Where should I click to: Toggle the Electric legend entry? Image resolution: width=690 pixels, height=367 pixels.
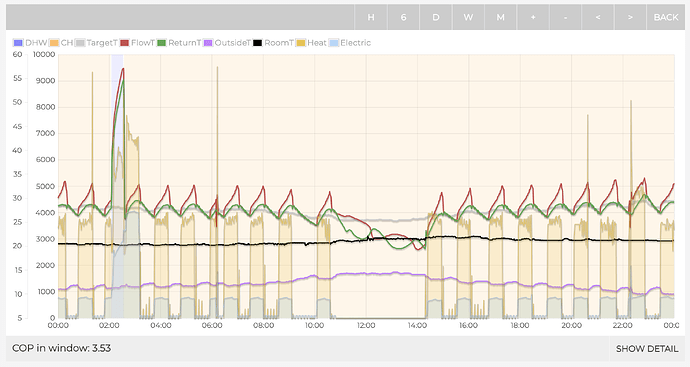(350, 43)
